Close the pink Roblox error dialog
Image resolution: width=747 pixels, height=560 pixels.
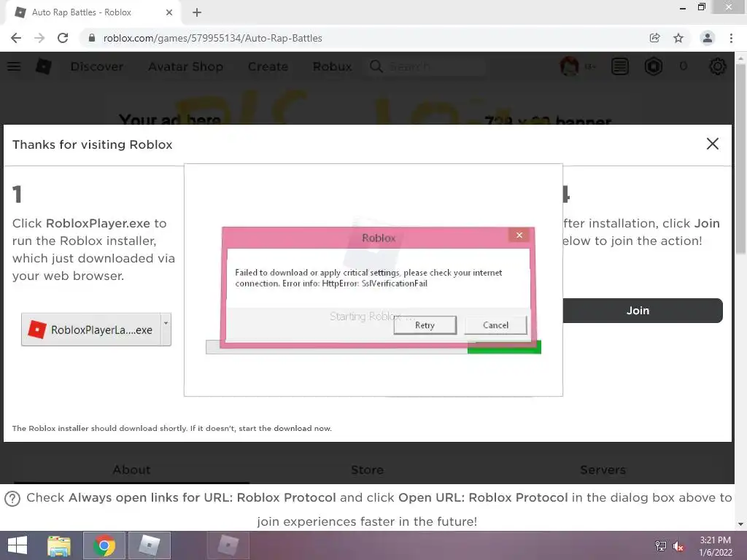pyautogui.click(x=519, y=236)
